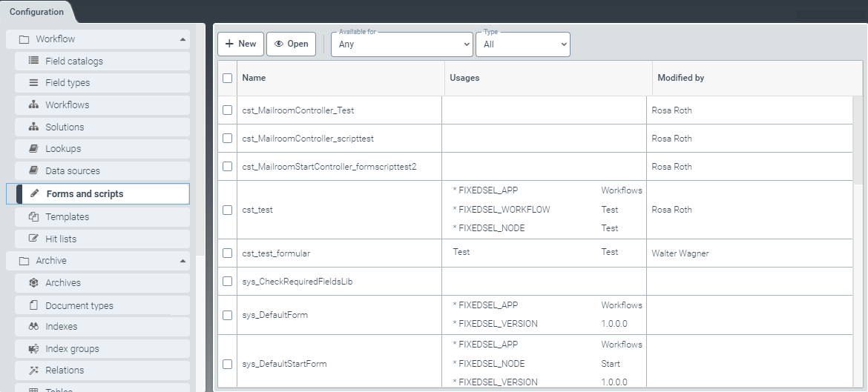
Task: Click the Templates copy icon
Action: tap(33, 217)
